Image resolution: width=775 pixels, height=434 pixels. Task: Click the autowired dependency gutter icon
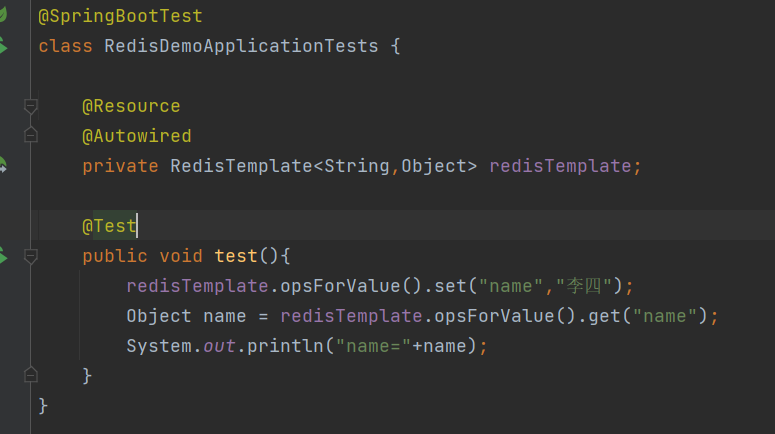point(3,166)
